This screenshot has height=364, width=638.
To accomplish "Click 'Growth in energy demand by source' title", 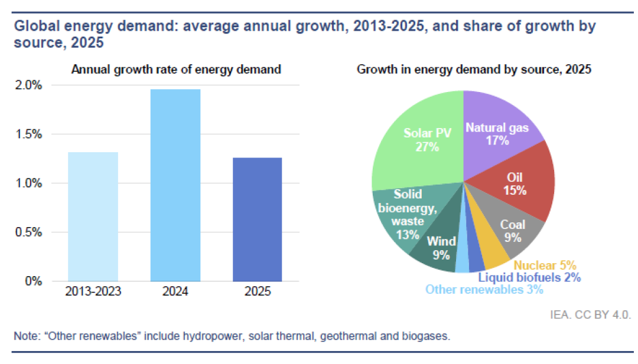I will pos(474,70).
